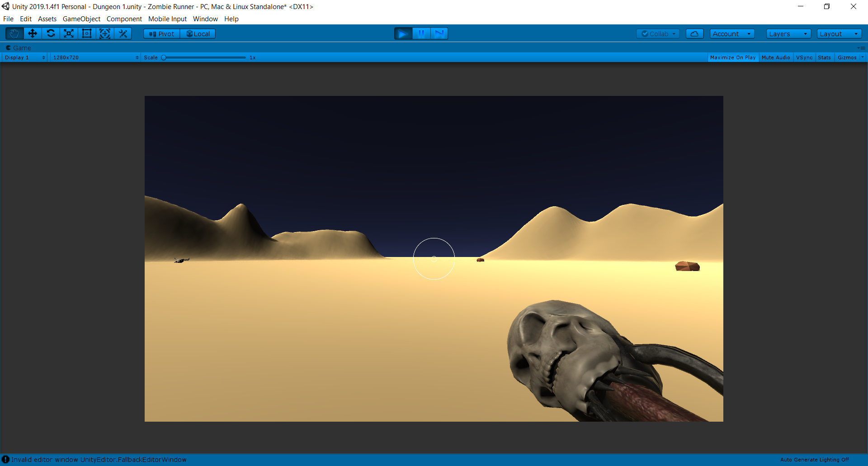Select the Rect transform tool
The width and height of the screenshot is (868, 466).
pyautogui.click(x=87, y=33)
